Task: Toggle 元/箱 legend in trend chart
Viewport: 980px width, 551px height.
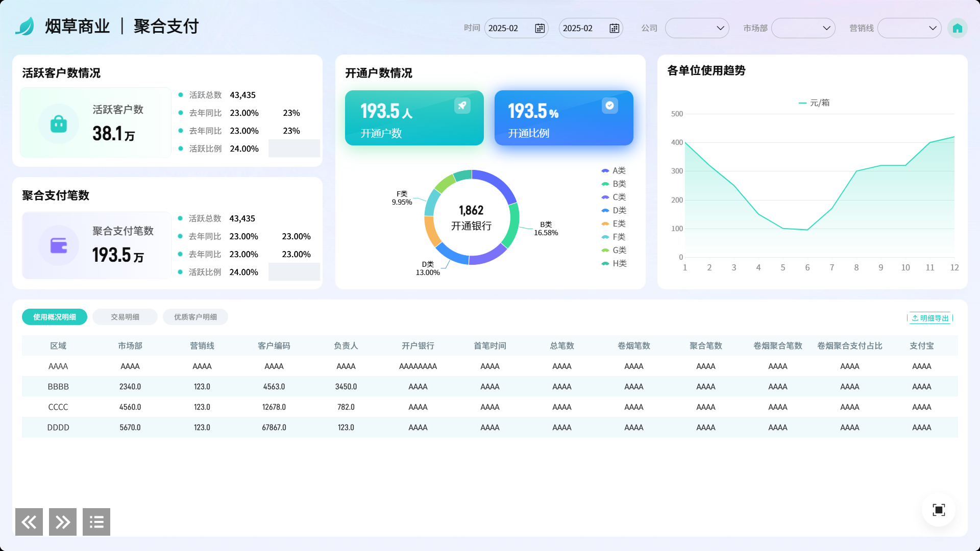Action: [814, 103]
